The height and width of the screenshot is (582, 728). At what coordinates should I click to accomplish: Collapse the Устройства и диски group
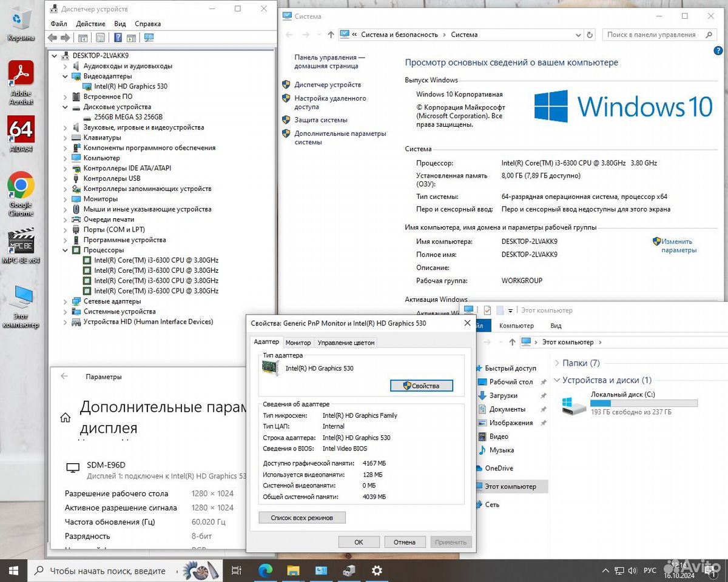pyautogui.click(x=557, y=380)
